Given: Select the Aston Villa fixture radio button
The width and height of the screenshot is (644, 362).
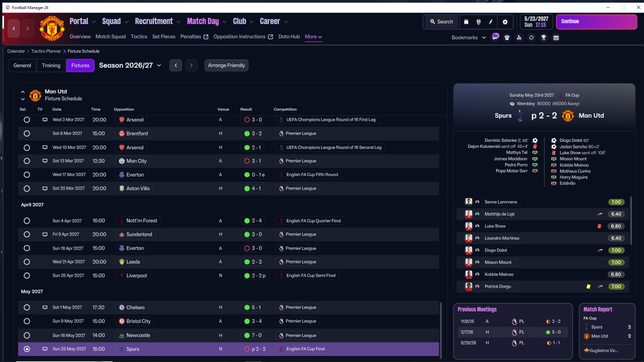Looking at the screenshot, I should (27, 189).
